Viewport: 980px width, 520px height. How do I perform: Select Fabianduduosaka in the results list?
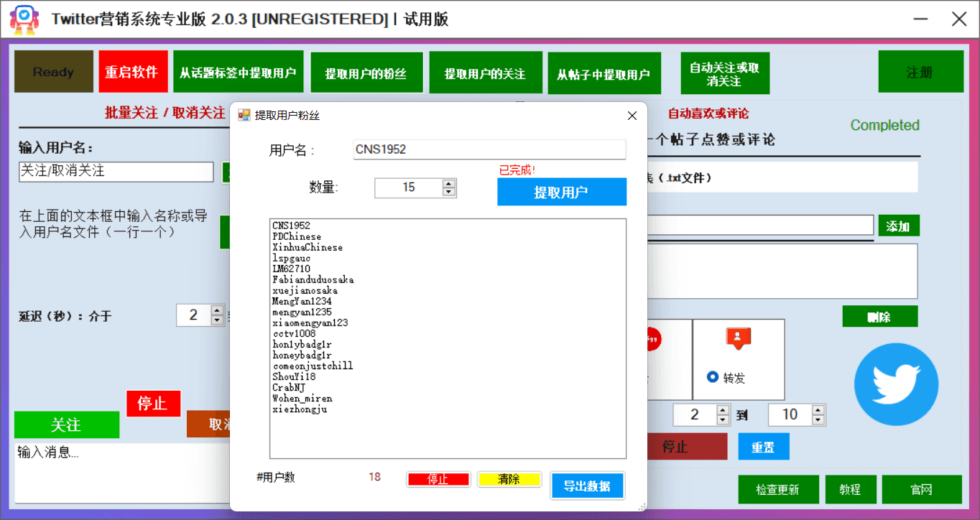tap(313, 279)
